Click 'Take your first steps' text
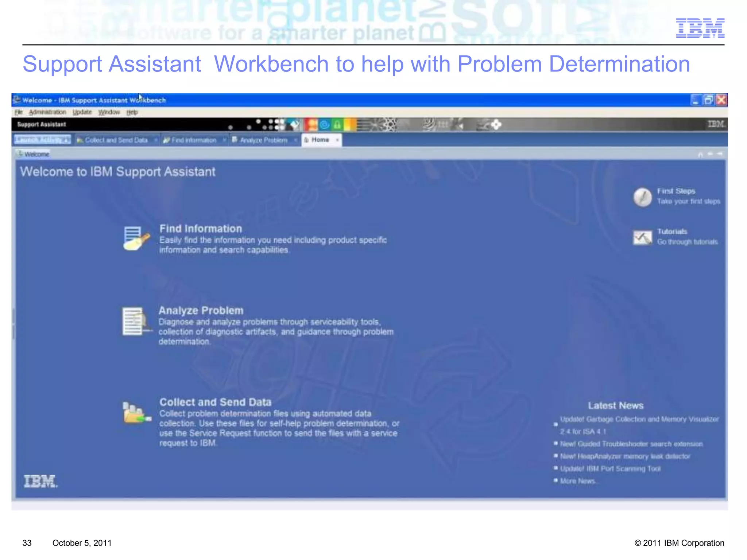The width and height of the screenshot is (747, 560). tap(689, 201)
